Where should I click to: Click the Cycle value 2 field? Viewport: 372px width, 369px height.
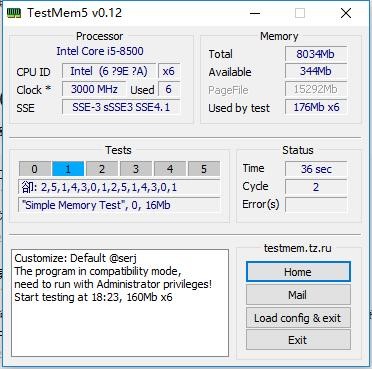tap(316, 187)
